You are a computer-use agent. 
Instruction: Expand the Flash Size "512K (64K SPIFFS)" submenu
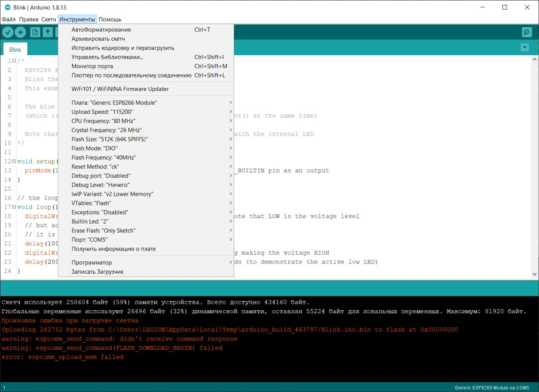146,139
